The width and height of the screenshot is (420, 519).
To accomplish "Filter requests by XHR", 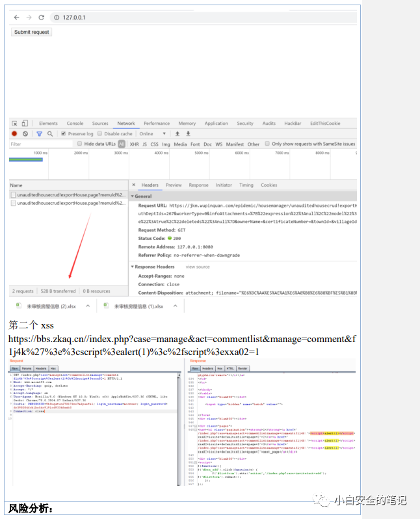I will point(135,144).
